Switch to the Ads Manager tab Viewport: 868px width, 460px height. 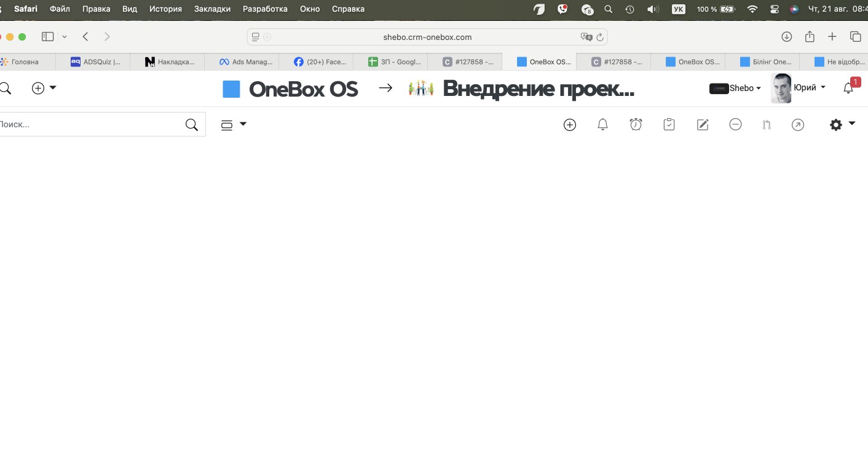point(242,61)
